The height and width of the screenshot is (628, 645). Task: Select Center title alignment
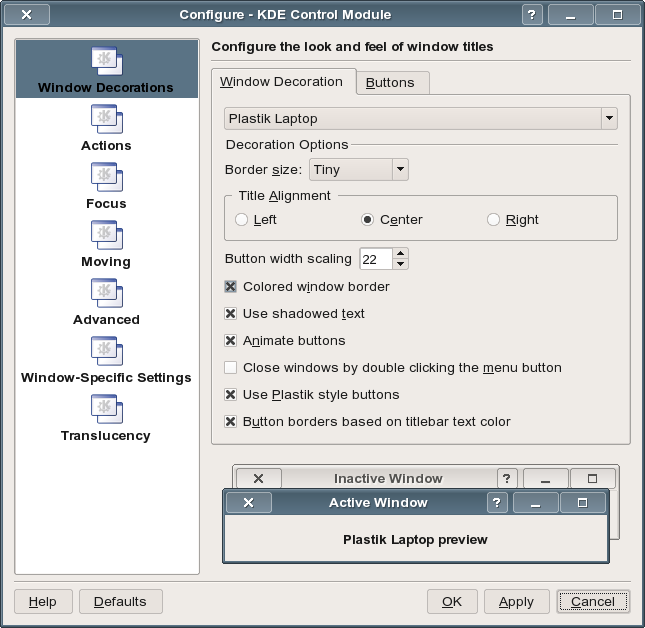pyautogui.click(x=367, y=220)
